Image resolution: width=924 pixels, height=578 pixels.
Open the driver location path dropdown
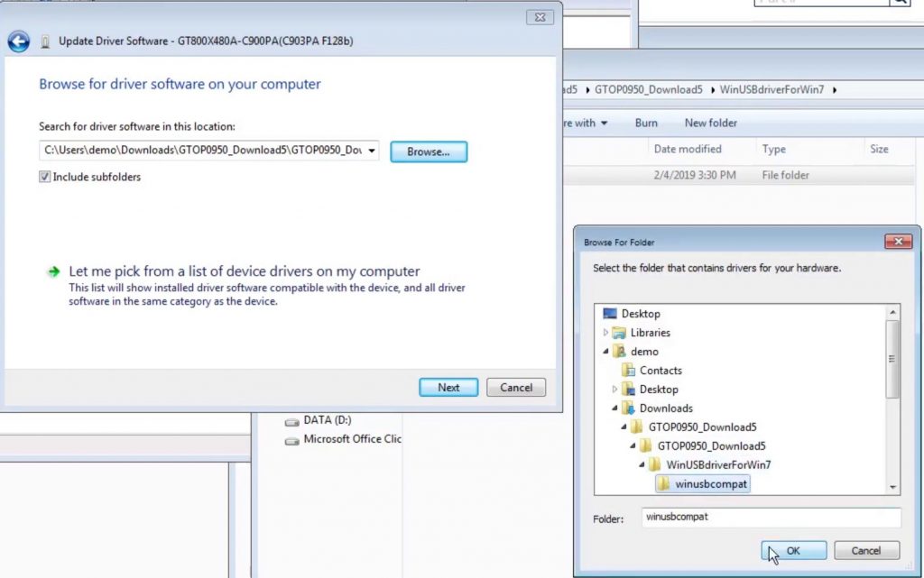[372, 151]
